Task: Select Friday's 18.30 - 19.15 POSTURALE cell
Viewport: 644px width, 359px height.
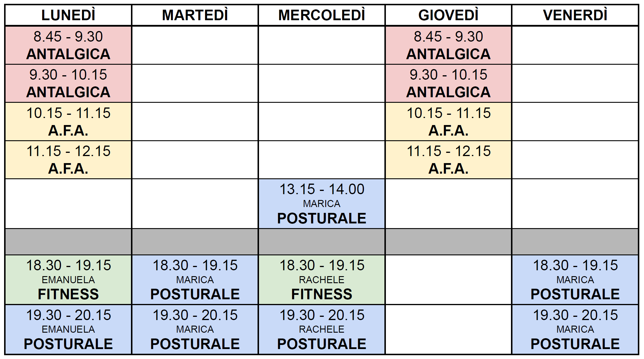Action: (575, 280)
